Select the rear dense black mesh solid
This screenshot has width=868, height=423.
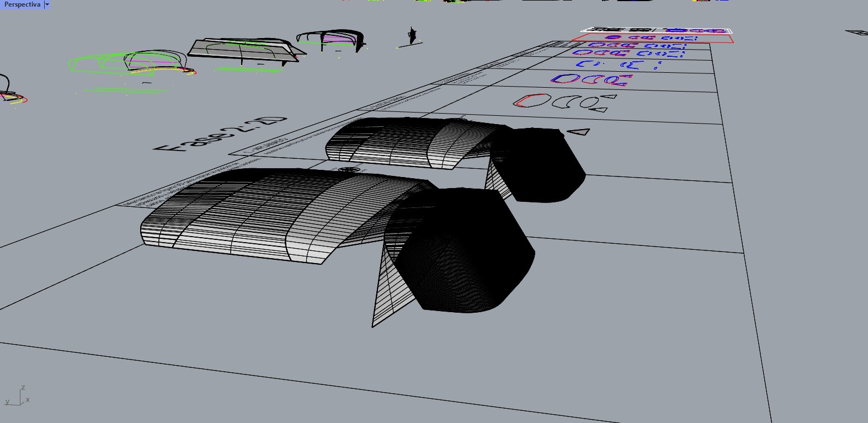(538, 164)
